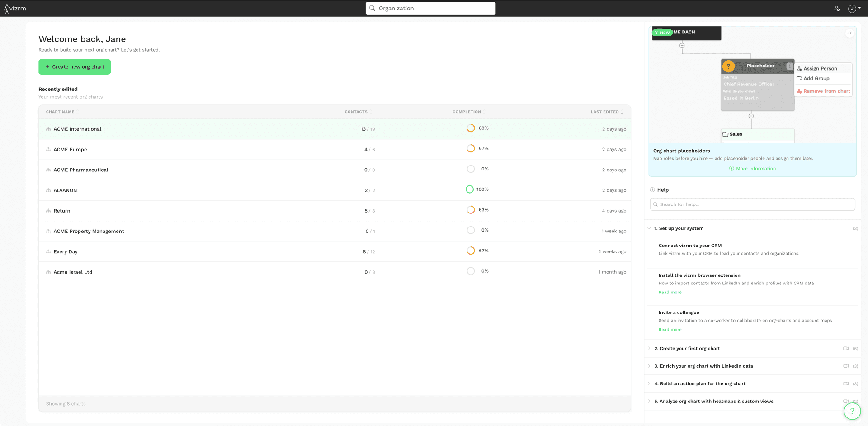This screenshot has width=868, height=426.
Task: Expand 3. Enrich your org chart with LinkedIn data
Action: tap(752, 366)
